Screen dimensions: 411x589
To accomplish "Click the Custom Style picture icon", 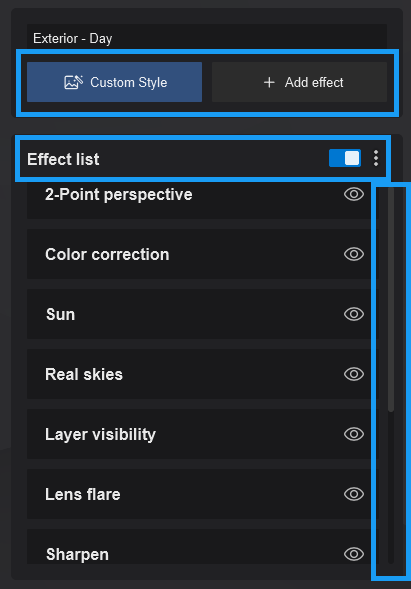I will pos(73,82).
